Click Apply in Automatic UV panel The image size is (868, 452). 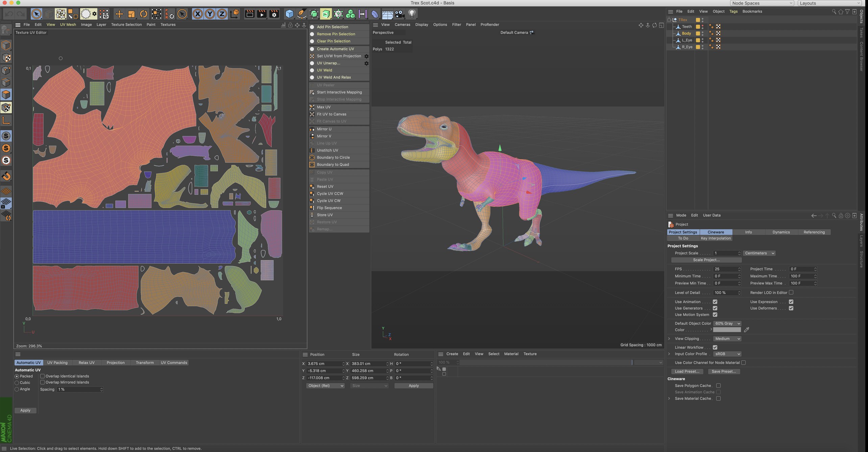click(25, 410)
